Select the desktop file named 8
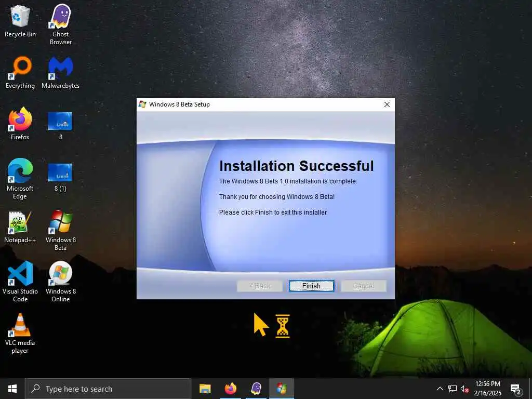Viewport: 532px width, 399px height. point(60,126)
